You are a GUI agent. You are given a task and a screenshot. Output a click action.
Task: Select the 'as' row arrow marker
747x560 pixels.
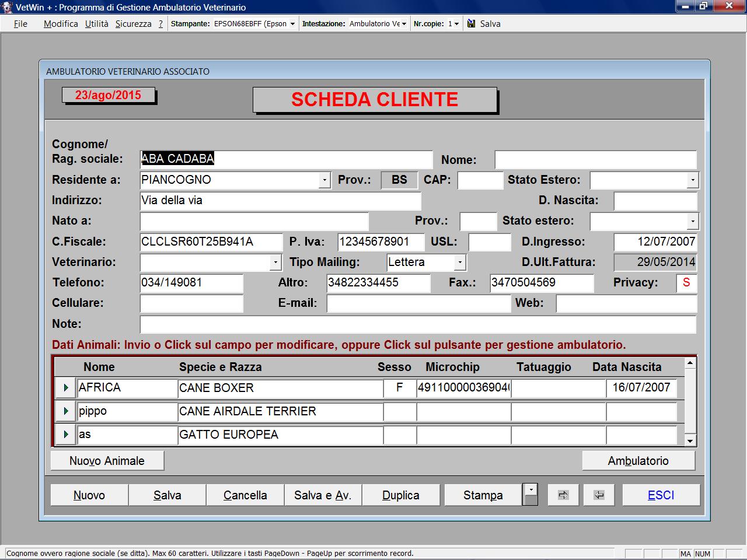[65, 434]
